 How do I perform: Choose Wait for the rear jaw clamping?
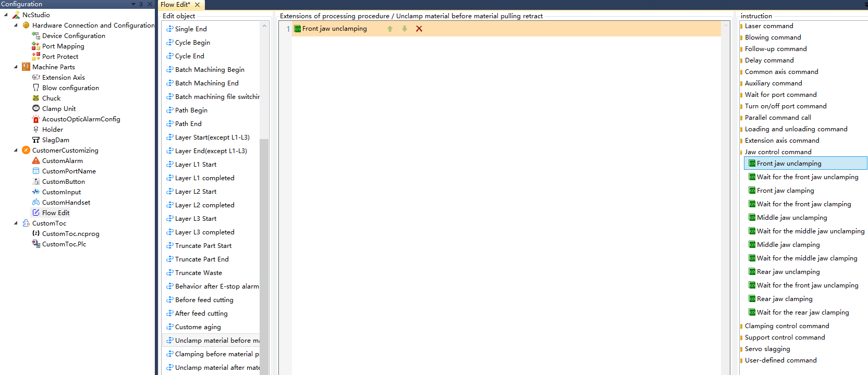[802, 312]
